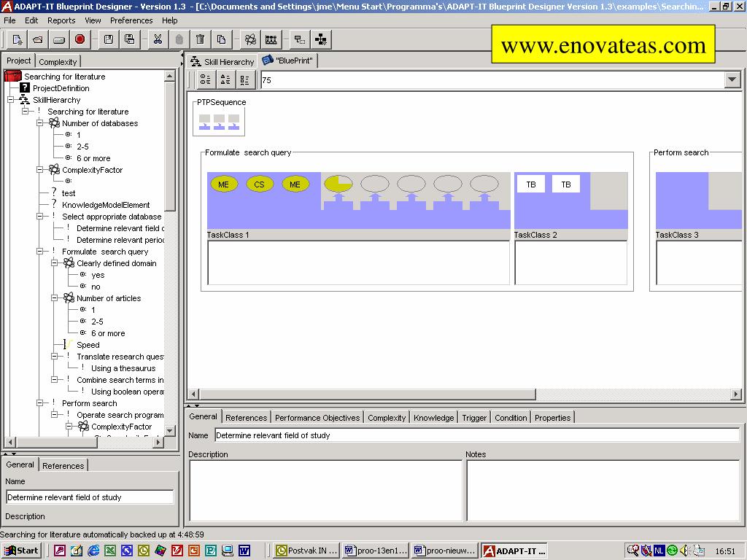This screenshot has width=747, height=560.
Task: Select the Using a thesaurus tree item
Action: [x=123, y=368]
